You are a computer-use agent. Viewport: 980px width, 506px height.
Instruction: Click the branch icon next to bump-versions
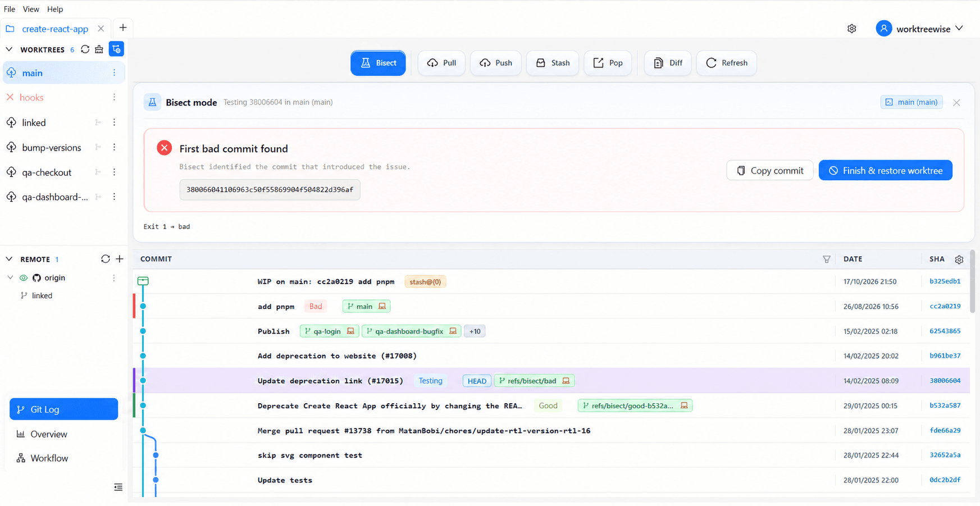pos(98,147)
